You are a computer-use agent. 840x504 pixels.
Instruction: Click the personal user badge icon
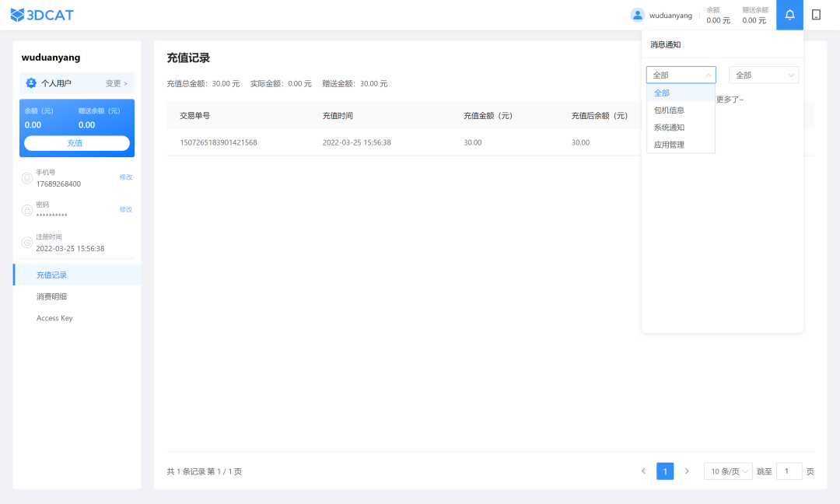coord(31,83)
